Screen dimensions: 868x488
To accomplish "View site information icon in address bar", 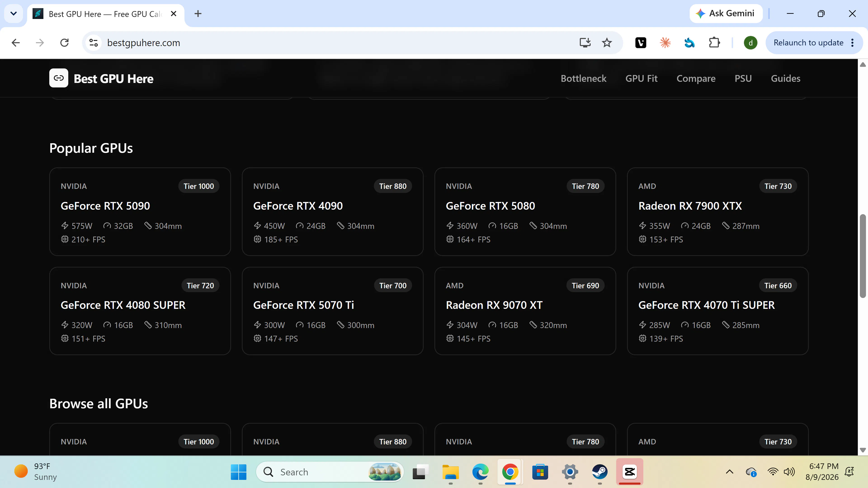I will coord(93,43).
